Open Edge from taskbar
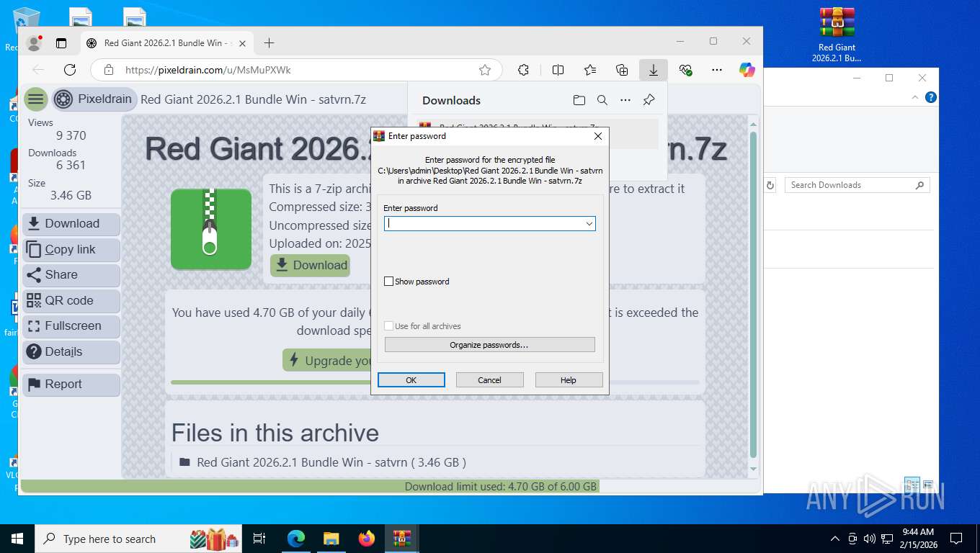Viewport: 980px width, 553px height. [296, 539]
